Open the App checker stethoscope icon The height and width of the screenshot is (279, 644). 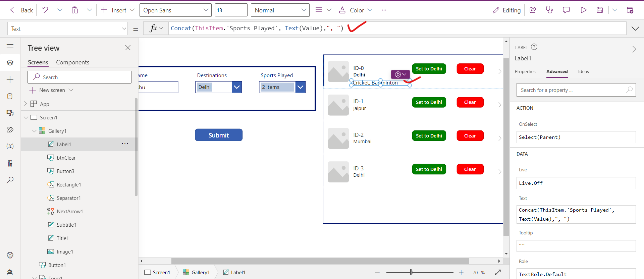pyautogui.click(x=549, y=10)
